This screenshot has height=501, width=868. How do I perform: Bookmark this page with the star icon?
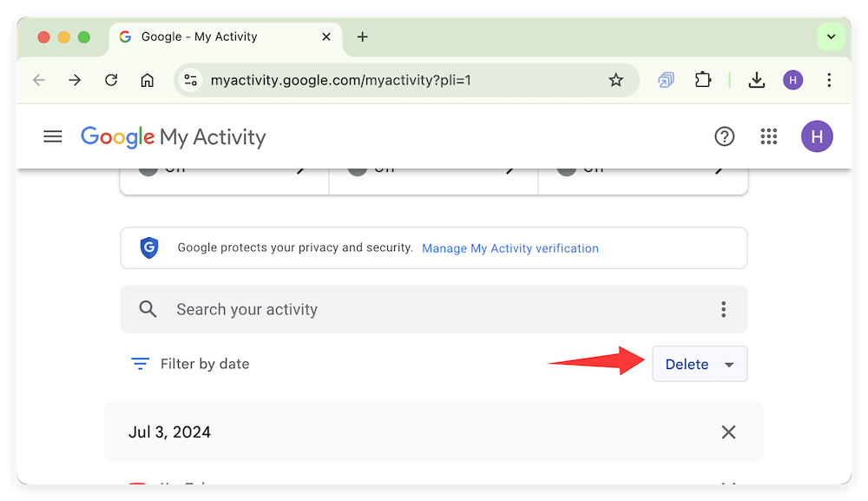point(616,79)
